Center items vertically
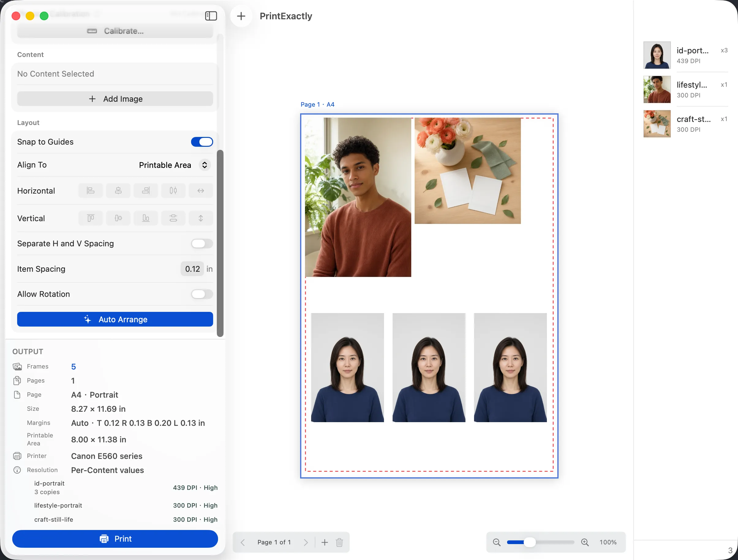 [118, 218]
